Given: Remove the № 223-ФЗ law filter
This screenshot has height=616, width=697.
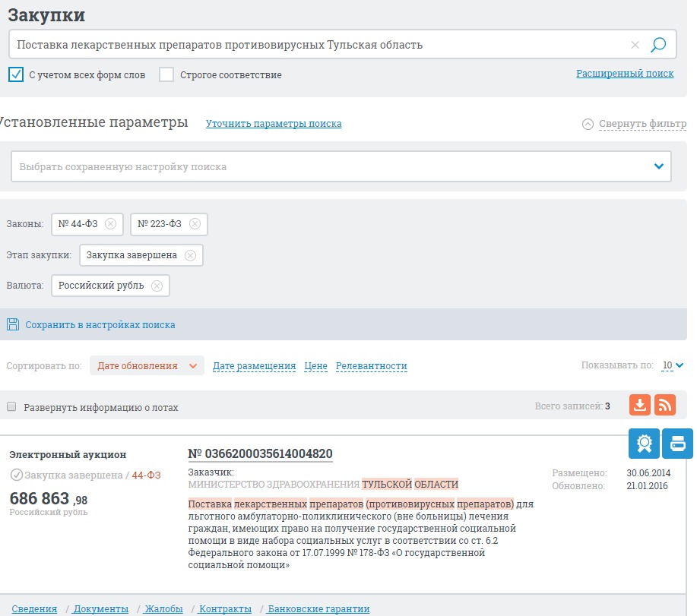Looking at the screenshot, I should pyautogui.click(x=195, y=224).
